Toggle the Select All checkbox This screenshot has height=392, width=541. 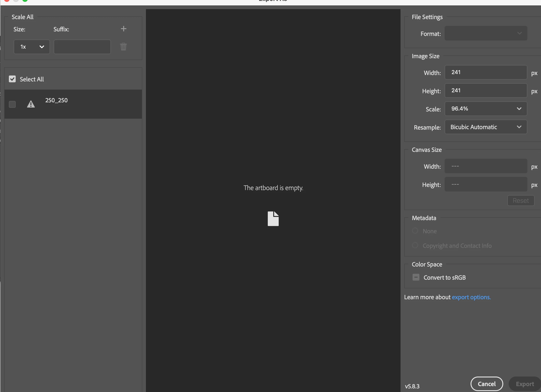[x=13, y=79]
